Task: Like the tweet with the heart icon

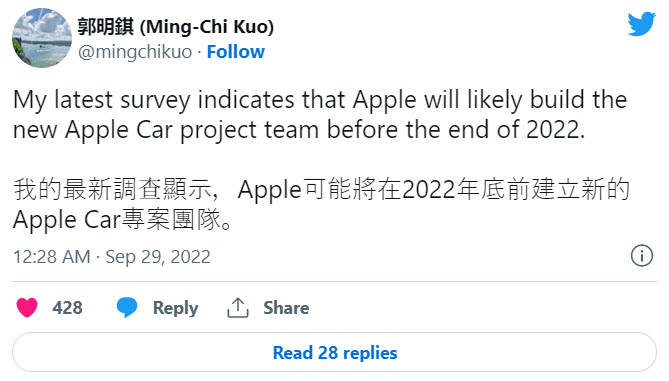Action: (27, 308)
